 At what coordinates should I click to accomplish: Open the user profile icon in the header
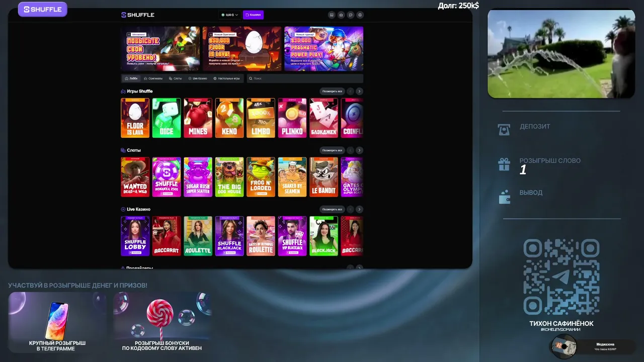point(360,15)
